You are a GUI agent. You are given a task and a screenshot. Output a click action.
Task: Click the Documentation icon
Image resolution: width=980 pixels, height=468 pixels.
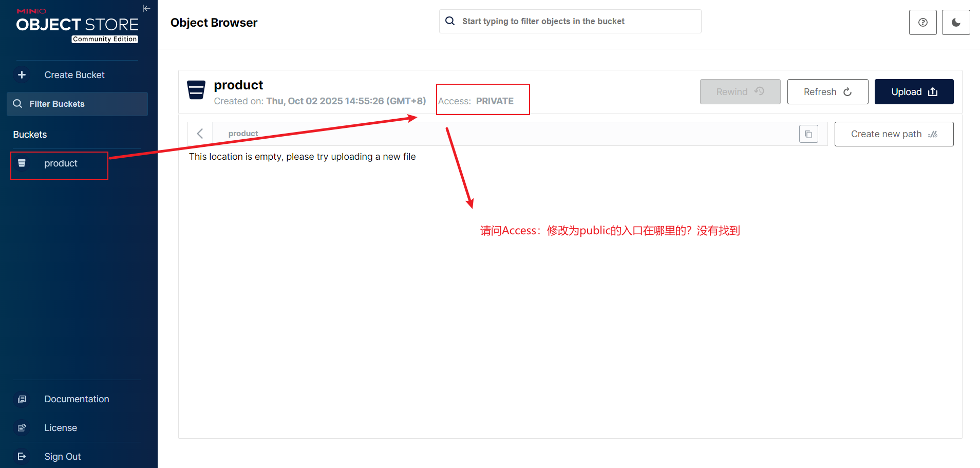click(x=22, y=400)
